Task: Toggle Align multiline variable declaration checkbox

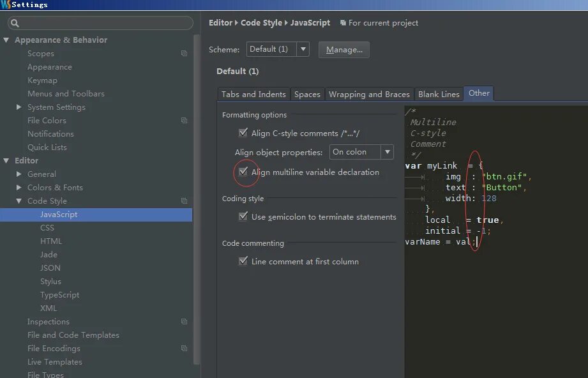Action: click(x=243, y=172)
